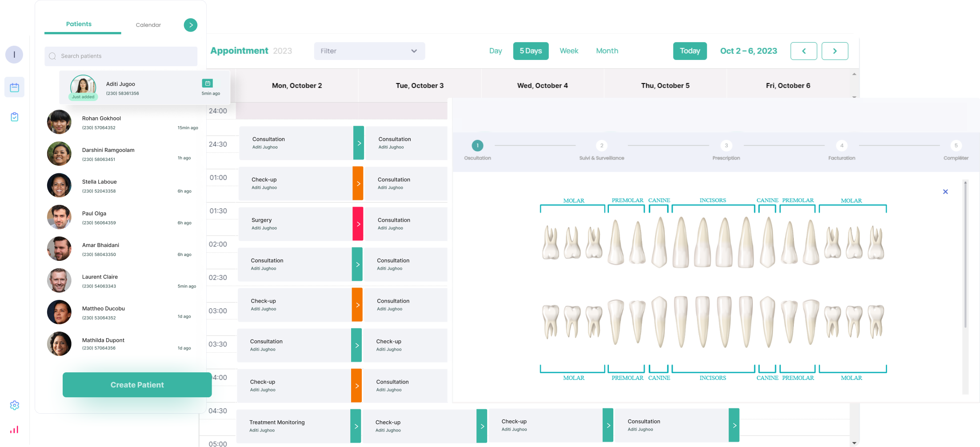Go to previous date range arrow
The width and height of the screenshot is (980, 447).
coord(804,51)
